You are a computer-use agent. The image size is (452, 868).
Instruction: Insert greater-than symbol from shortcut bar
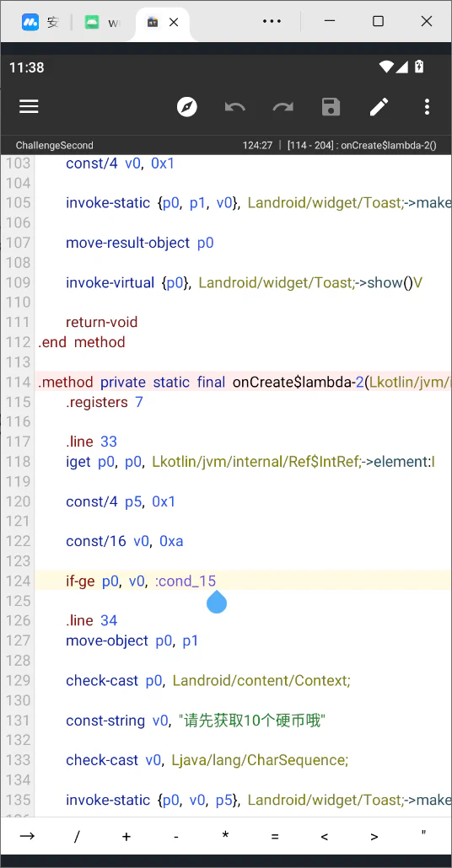[374, 837]
